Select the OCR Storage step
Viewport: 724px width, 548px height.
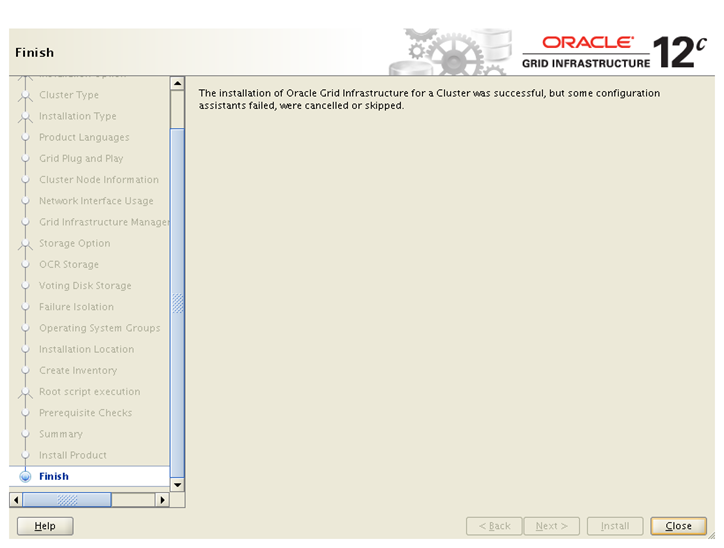[69, 264]
